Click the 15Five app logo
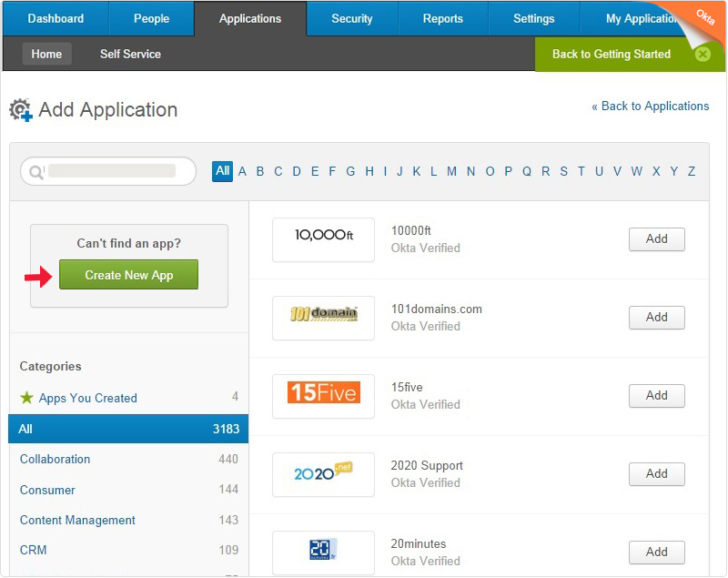This screenshot has width=728, height=578. click(324, 396)
